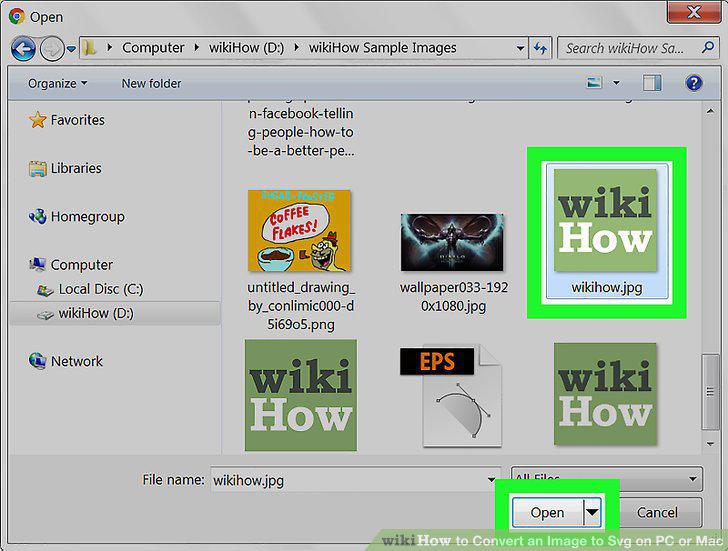
Task: Open the recent locations dropdown arrow
Action: pyautogui.click(x=71, y=48)
